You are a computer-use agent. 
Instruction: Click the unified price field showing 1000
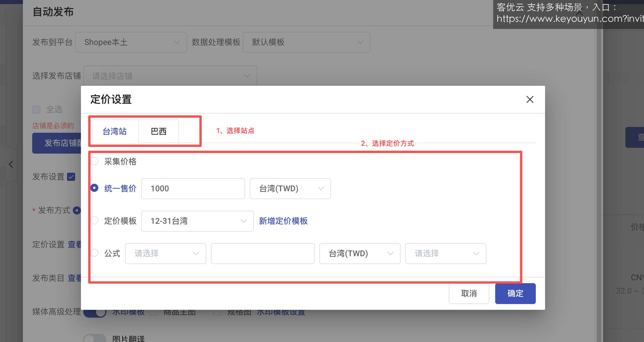[193, 189]
